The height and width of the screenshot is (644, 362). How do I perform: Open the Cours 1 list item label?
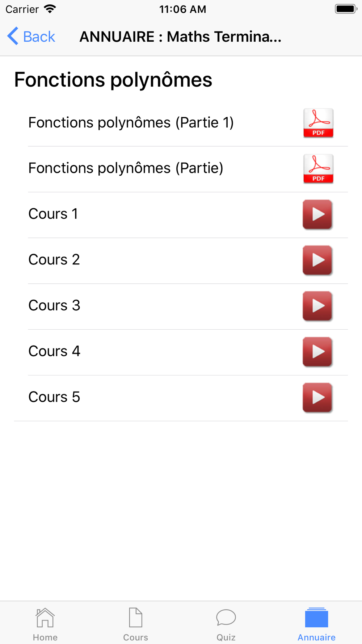(53, 214)
